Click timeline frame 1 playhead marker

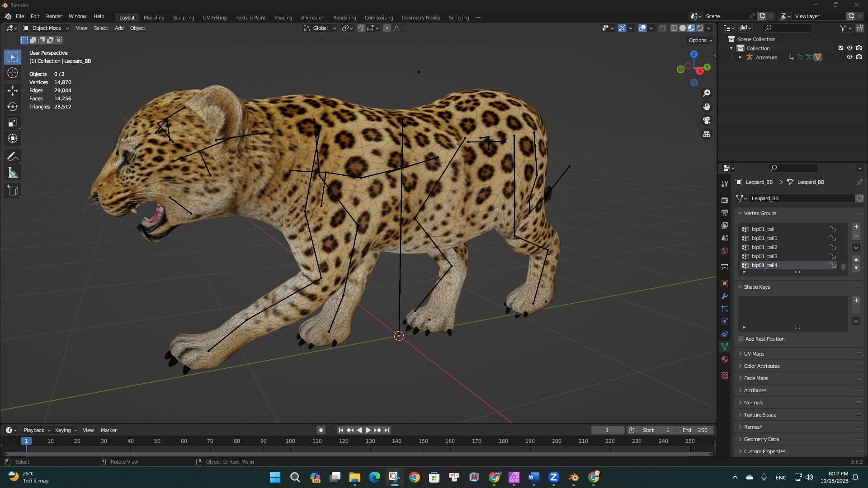26,441
